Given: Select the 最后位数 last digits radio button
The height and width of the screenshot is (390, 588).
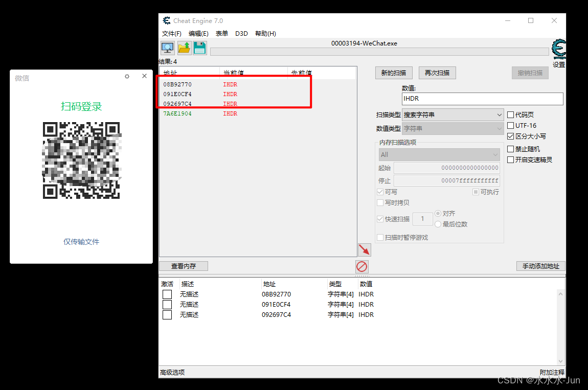Looking at the screenshot, I should point(438,224).
